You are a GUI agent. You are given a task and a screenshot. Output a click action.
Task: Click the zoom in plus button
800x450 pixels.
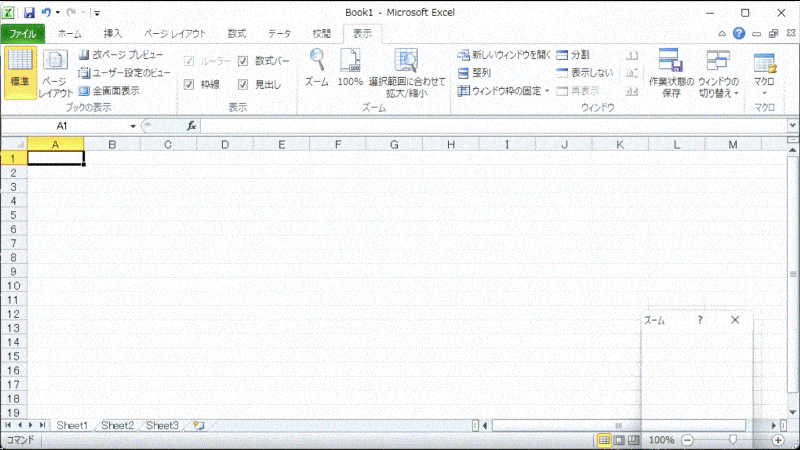[x=778, y=440]
